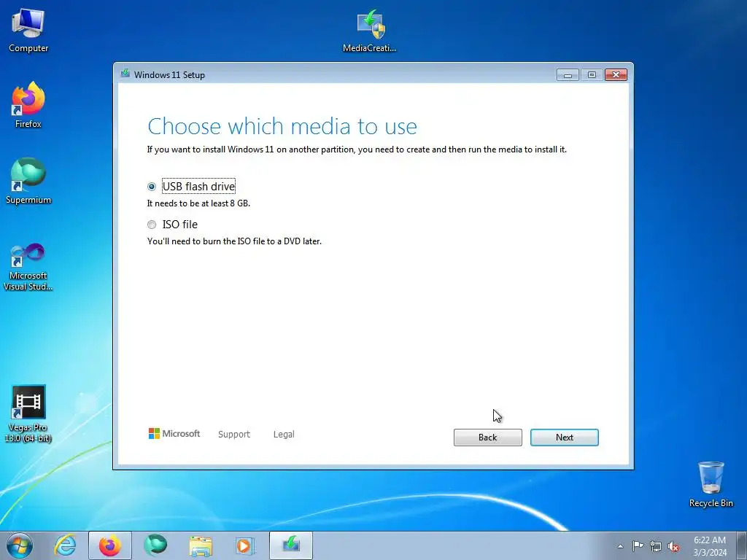Image resolution: width=747 pixels, height=560 pixels.
Task: Click the Windows 11 Setup title bar icon
Action: 125,74
